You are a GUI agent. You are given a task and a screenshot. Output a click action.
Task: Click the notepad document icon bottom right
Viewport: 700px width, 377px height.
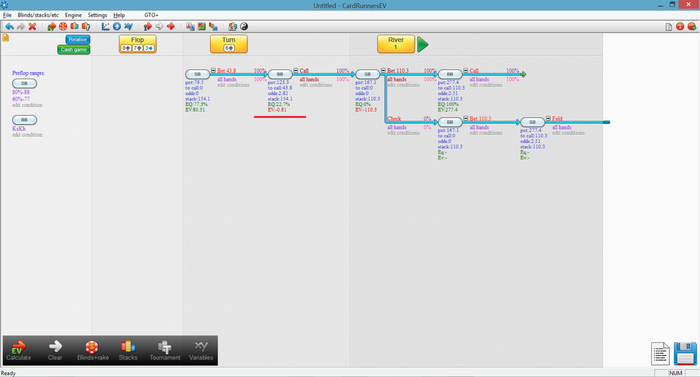(x=660, y=354)
